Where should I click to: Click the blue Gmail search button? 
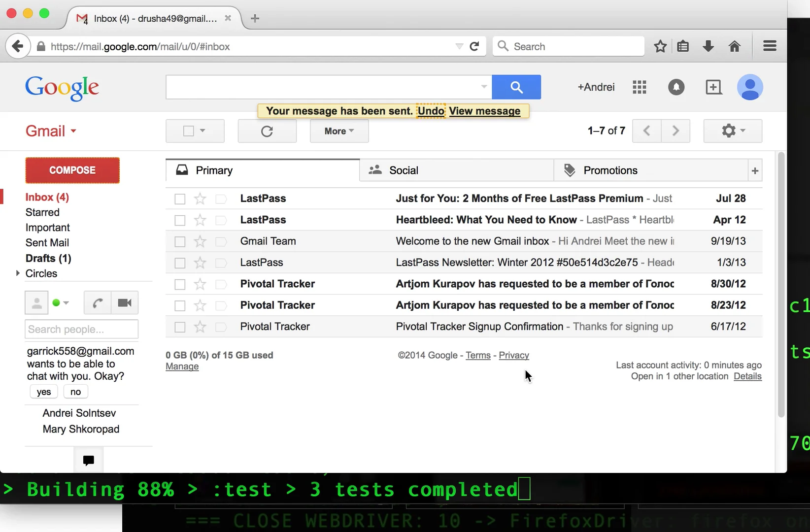[516, 87]
